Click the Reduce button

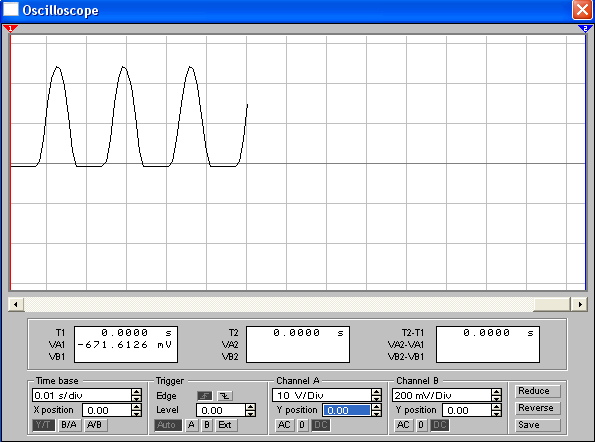click(537, 391)
